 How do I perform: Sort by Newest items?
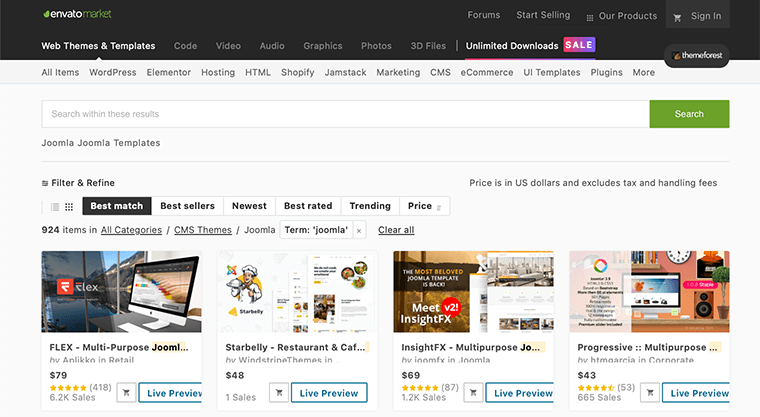[249, 206]
